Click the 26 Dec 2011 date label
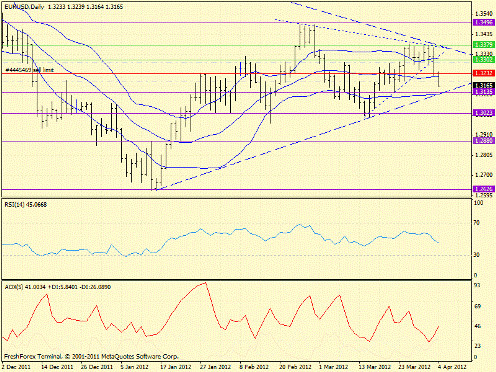This screenshot has width=496, height=372. (96, 367)
